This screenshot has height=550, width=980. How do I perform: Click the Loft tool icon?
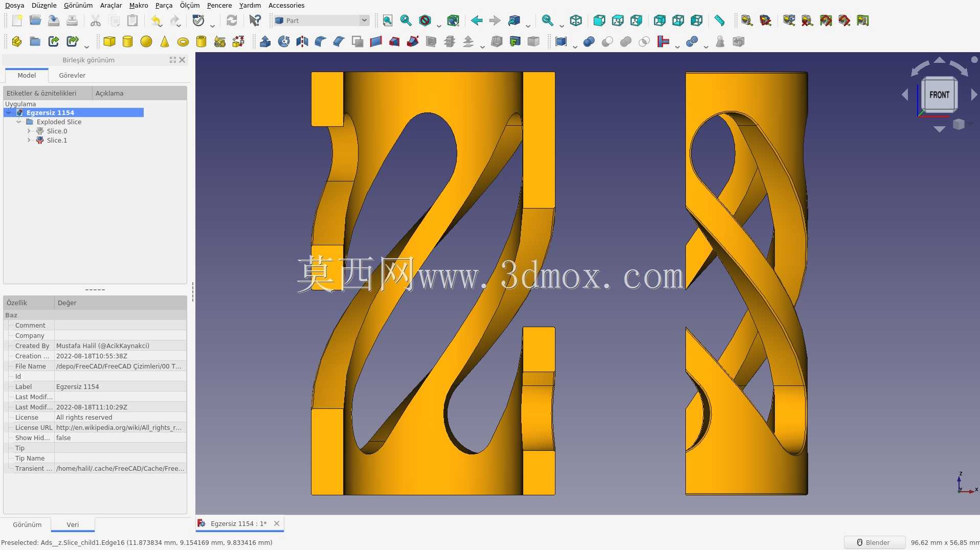[394, 41]
